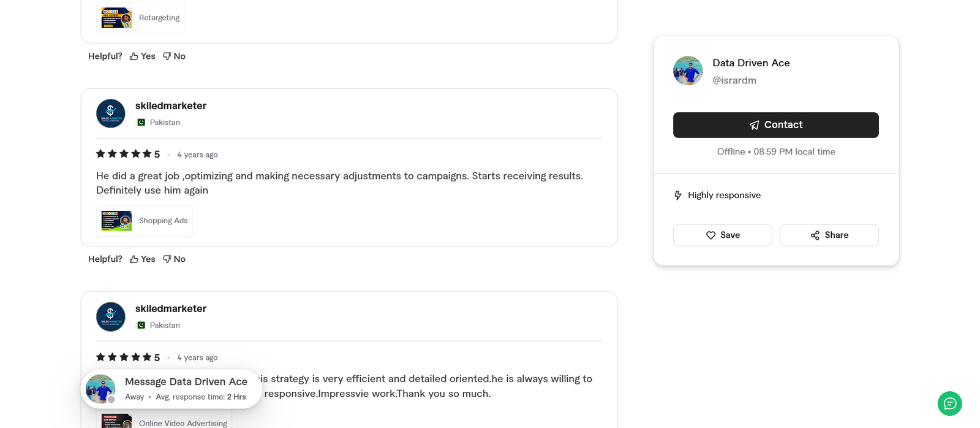Open the Retargeting review tag
980x428 pixels.
tap(140, 17)
